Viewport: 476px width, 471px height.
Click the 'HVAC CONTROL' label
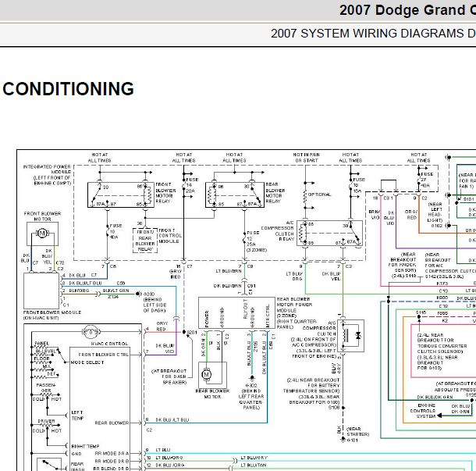[109, 344]
